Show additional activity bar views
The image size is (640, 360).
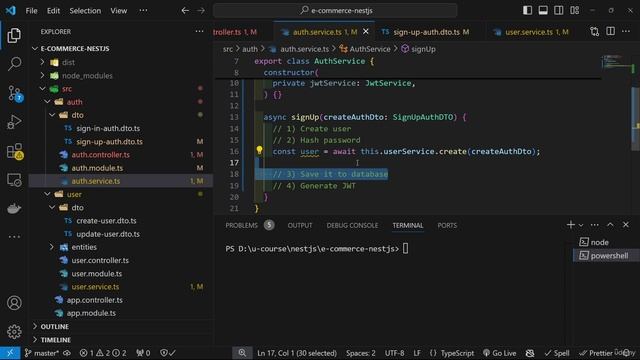pos(14,236)
